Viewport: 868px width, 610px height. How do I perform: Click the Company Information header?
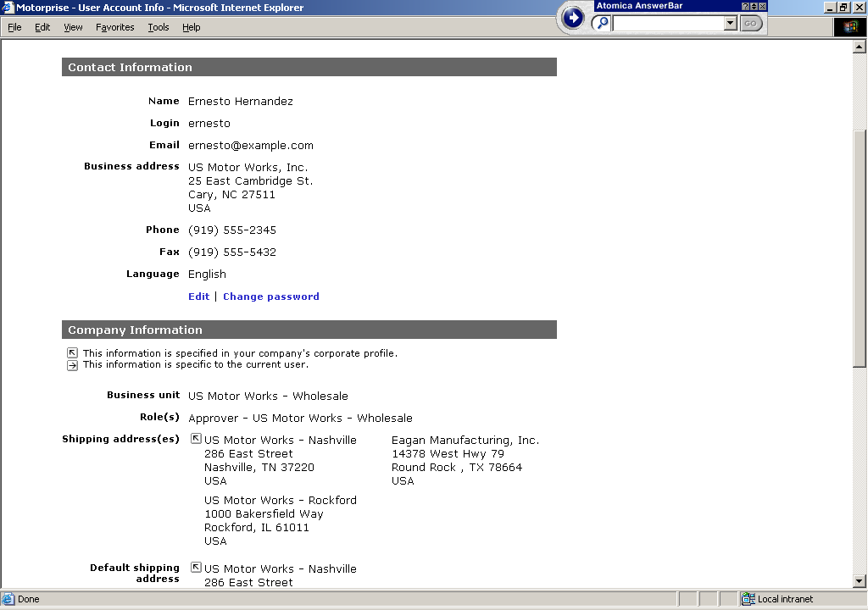(x=309, y=330)
